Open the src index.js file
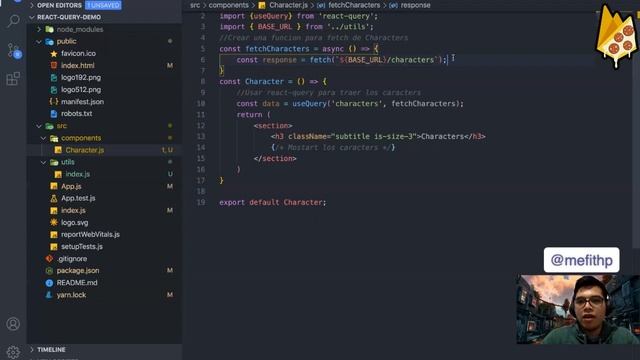Image resolution: width=640 pixels, height=360 pixels. 73,211
